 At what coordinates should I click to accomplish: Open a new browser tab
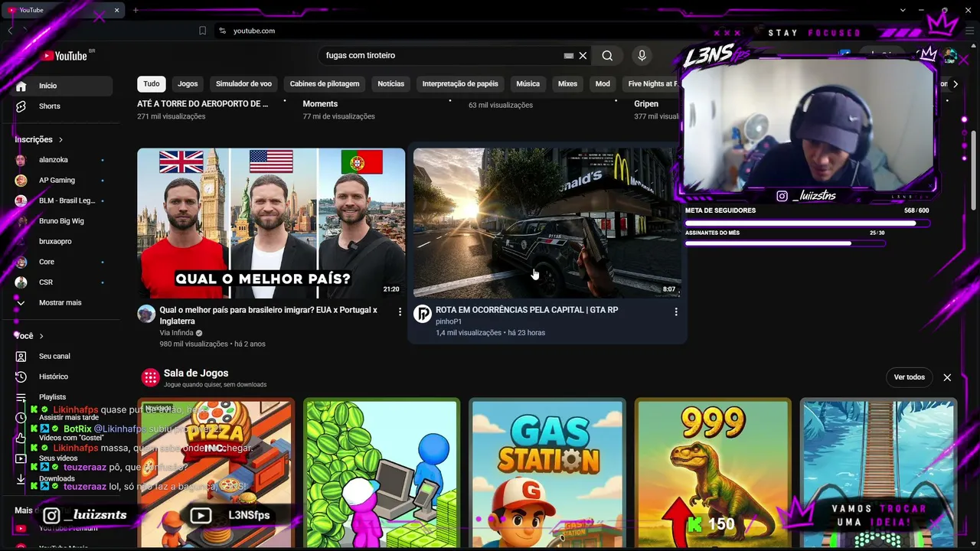[x=136, y=10]
